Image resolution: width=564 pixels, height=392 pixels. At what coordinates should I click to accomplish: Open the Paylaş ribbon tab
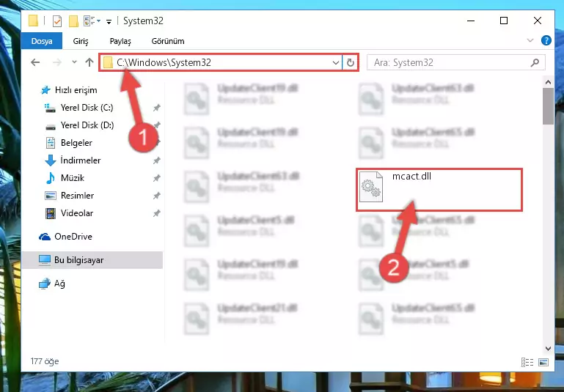pyautogui.click(x=120, y=41)
